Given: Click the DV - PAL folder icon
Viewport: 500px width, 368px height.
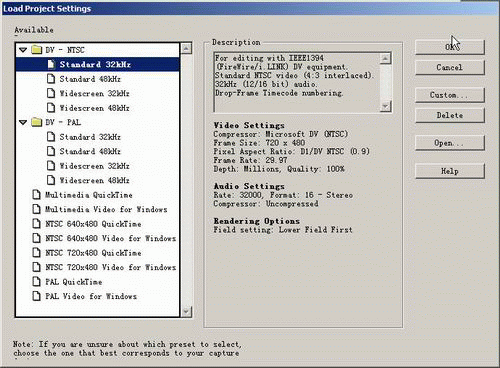Looking at the screenshot, I should [x=36, y=122].
